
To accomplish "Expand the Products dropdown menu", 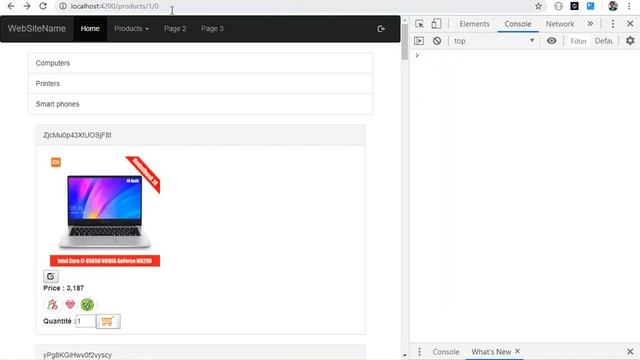I will pyautogui.click(x=131, y=29).
